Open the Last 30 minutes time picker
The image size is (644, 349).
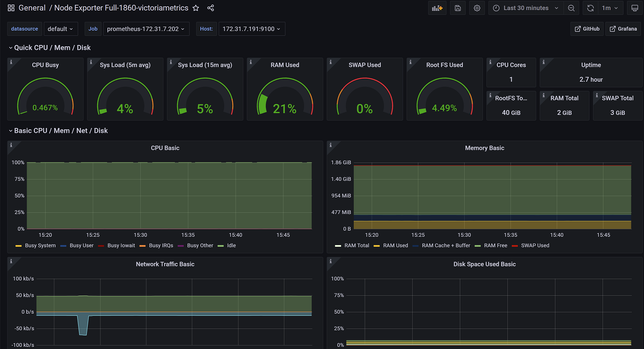pyautogui.click(x=526, y=8)
